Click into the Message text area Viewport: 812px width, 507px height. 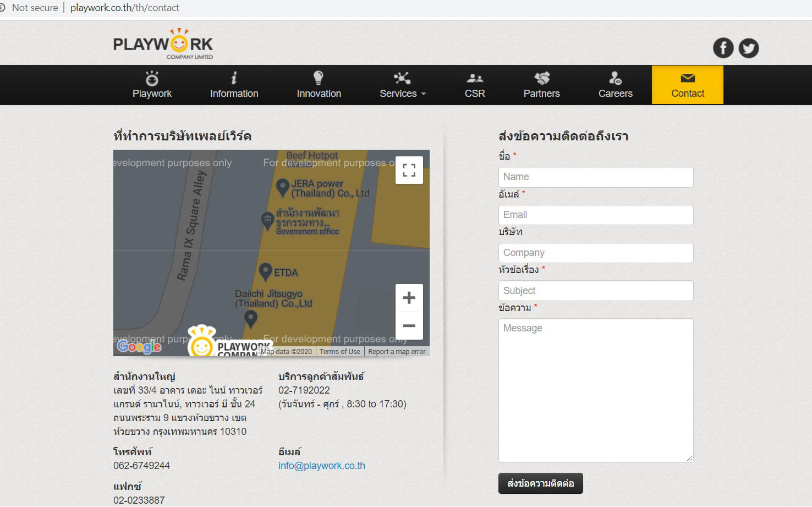point(595,390)
